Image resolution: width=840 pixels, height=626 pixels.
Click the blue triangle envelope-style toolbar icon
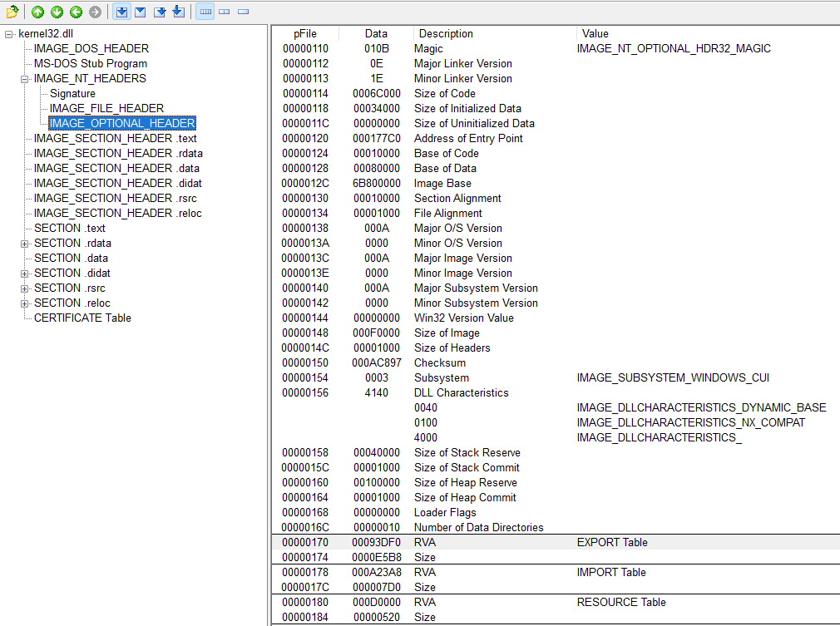pos(141,12)
